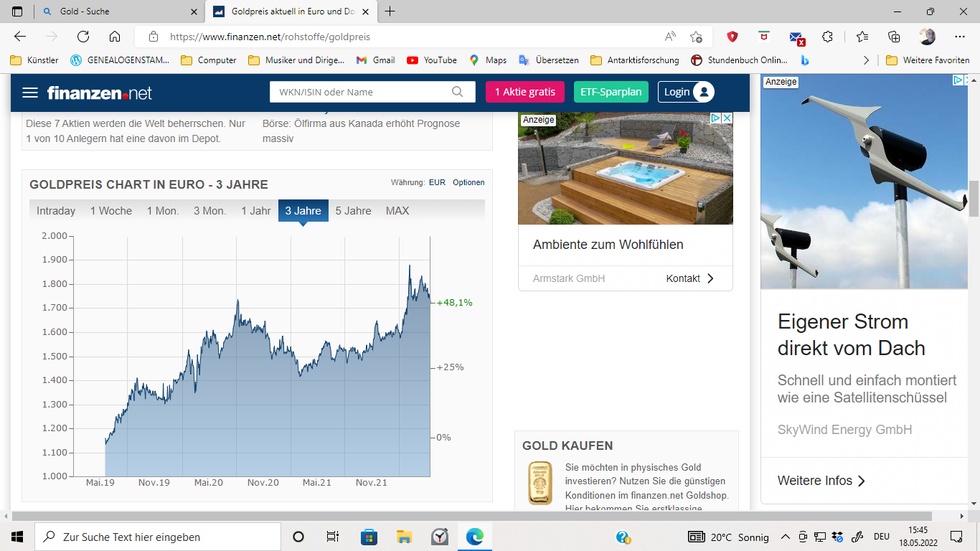Expand the Künstler favorites folder
The width and height of the screenshot is (980, 551).
34,60
